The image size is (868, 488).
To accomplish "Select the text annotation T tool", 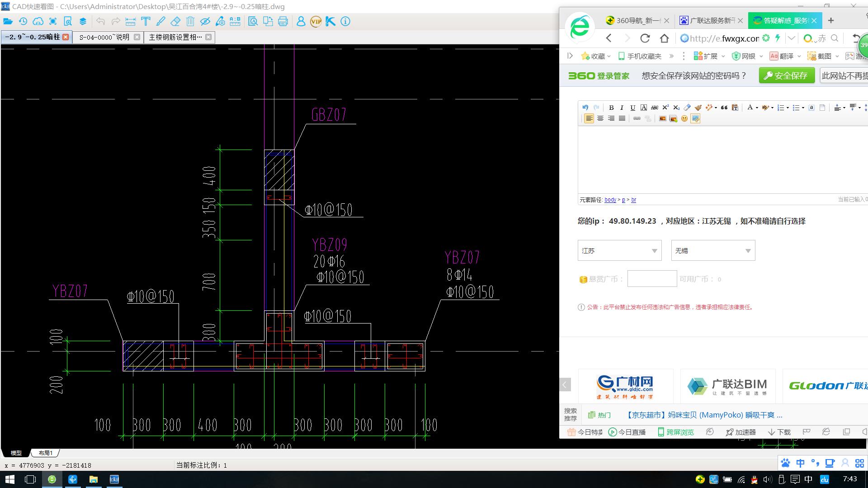I will [x=146, y=21].
